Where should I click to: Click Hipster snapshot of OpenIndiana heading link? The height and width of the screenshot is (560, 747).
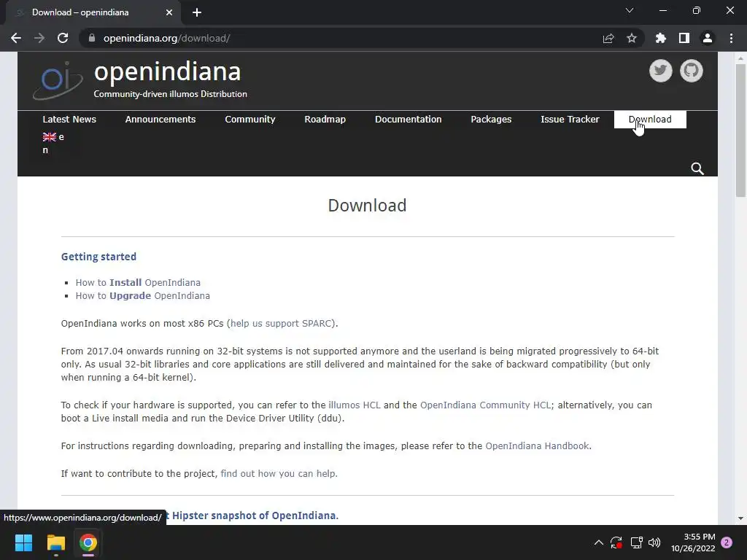(x=254, y=516)
